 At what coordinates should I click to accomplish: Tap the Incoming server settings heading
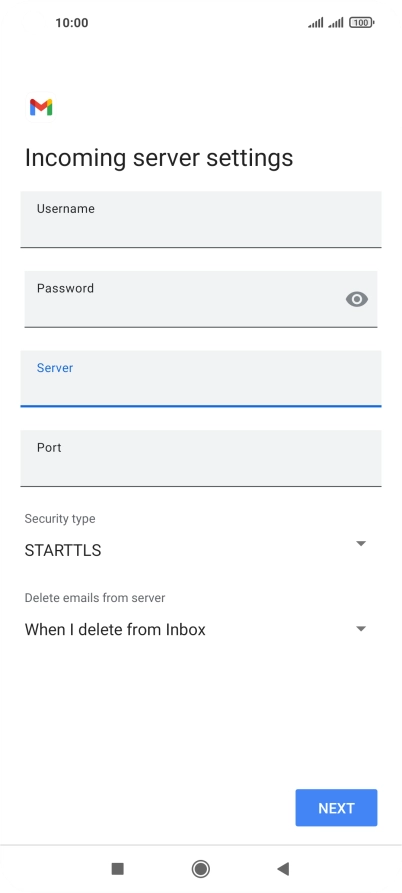[x=159, y=158]
